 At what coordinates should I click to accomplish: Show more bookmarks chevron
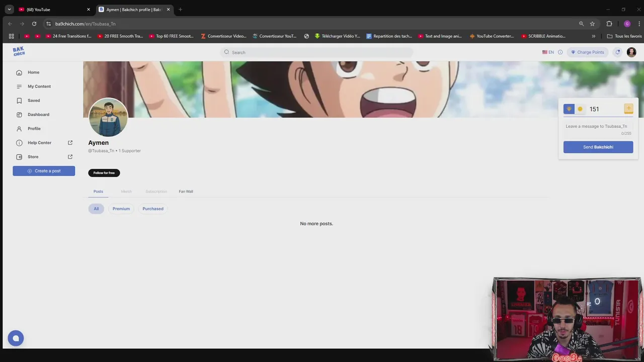point(594,36)
